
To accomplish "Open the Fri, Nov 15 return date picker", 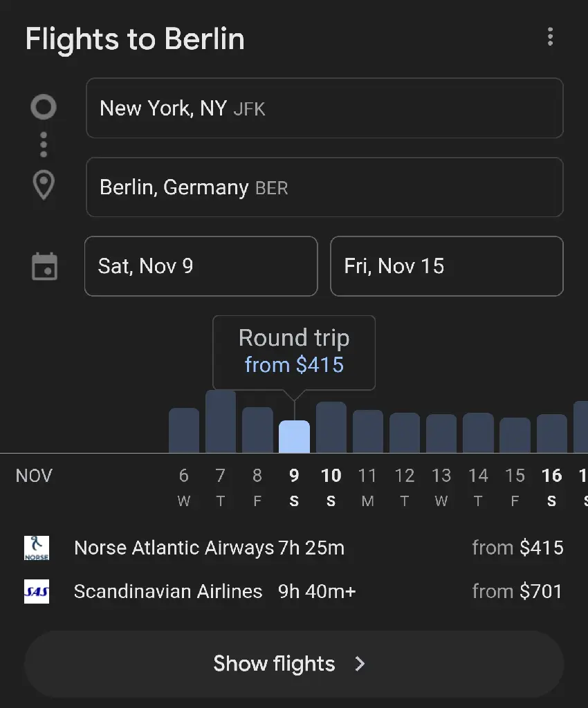I will point(447,266).
